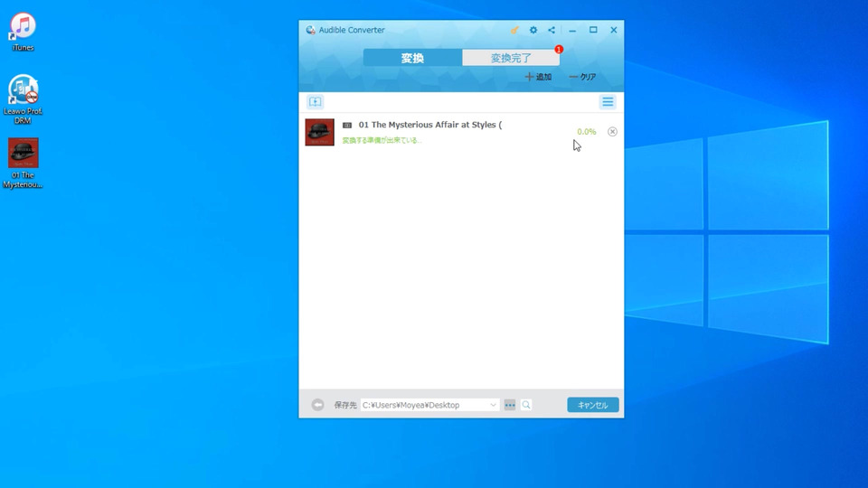Open settings gear in Audible Converter
Image resolution: width=868 pixels, height=488 pixels.
(x=533, y=30)
